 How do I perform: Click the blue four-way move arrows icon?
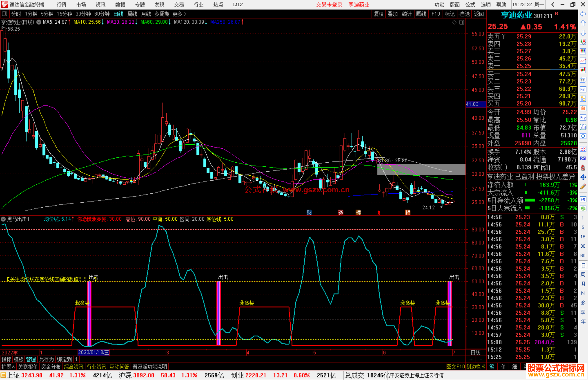583,177
